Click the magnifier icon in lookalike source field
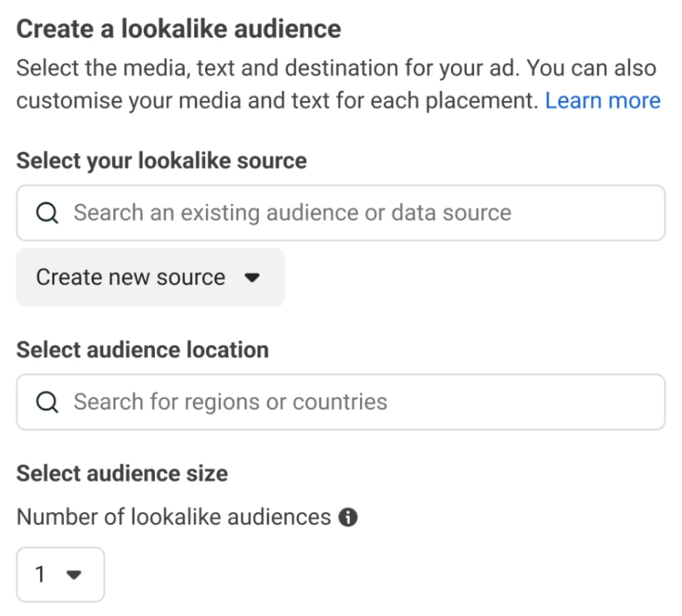 coord(47,213)
